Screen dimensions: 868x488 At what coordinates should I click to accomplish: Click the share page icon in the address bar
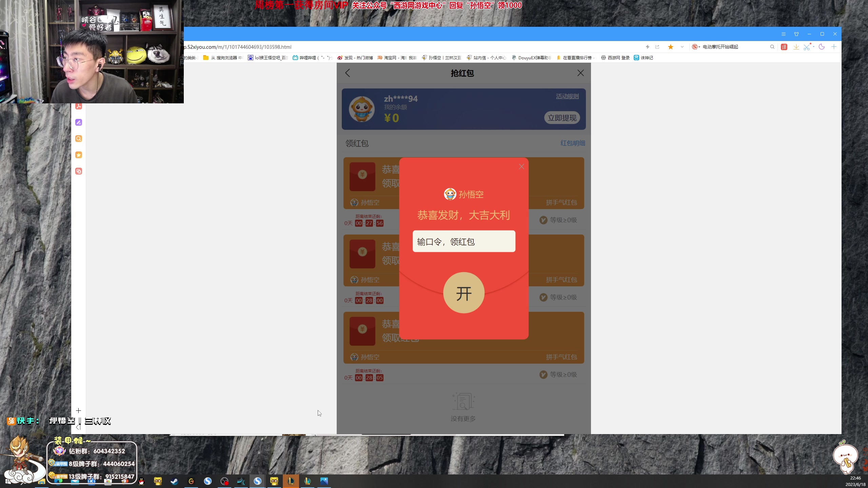click(x=657, y=47)
